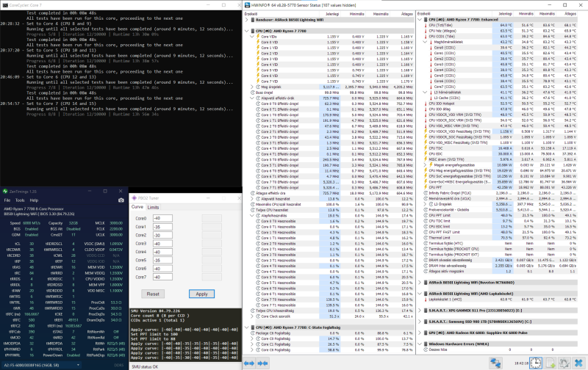Open the ZenTimings Tools menu

20,200
